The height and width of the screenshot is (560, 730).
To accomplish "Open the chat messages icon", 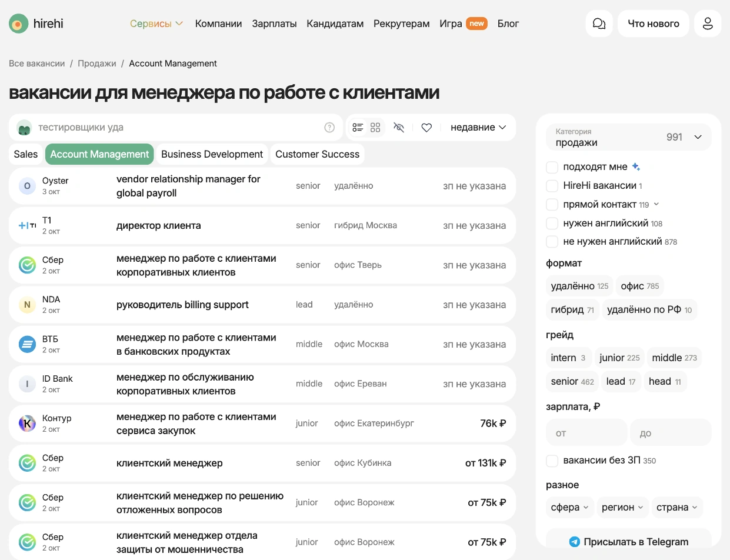I will (599, 24).
